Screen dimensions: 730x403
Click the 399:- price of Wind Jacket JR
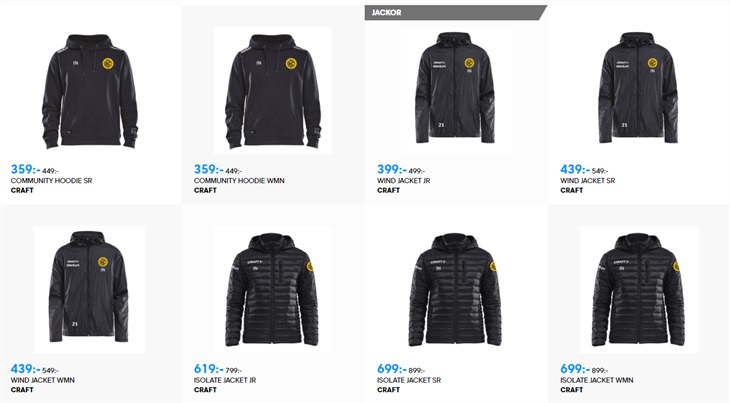click(392, 169)
